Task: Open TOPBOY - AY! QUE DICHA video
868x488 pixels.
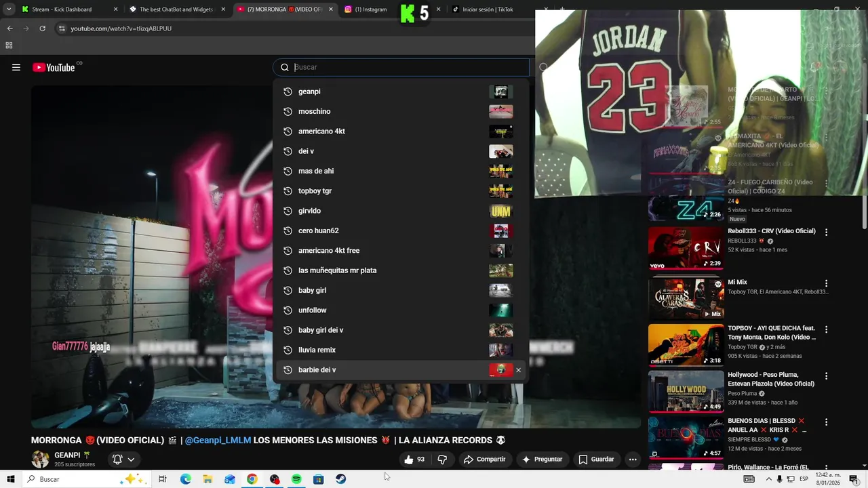Action: (x=686, y=344)
